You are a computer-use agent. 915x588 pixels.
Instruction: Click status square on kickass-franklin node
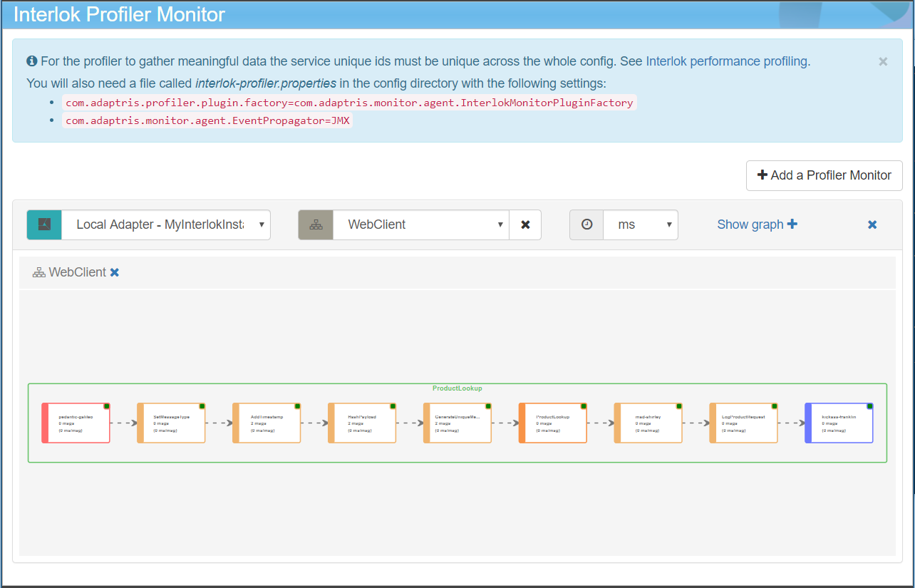870,406
